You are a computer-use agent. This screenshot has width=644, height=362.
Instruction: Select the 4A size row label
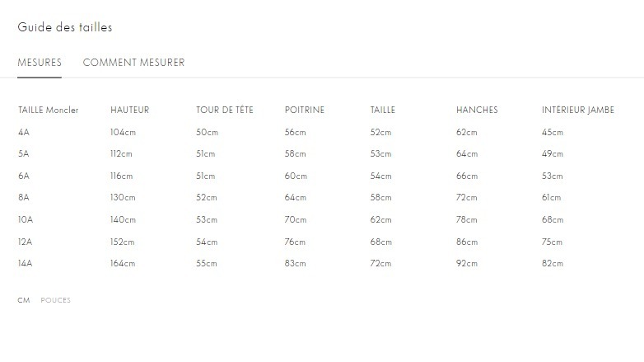(24, 132)
